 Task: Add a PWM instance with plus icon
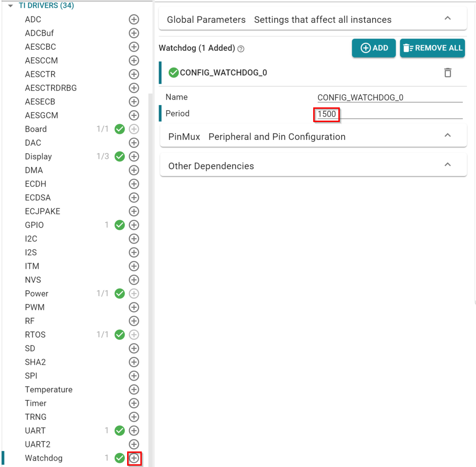pos(134,307)
